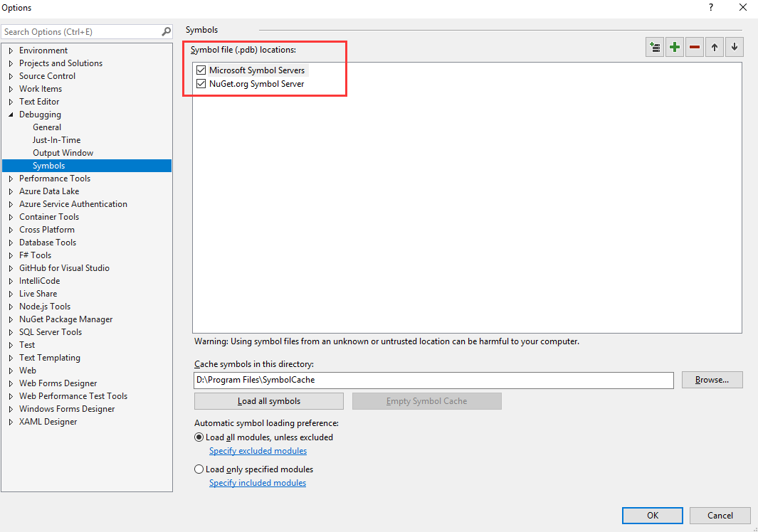Click the help question mark in title bar
The image size is (758, 532).
tap(710, 8)
